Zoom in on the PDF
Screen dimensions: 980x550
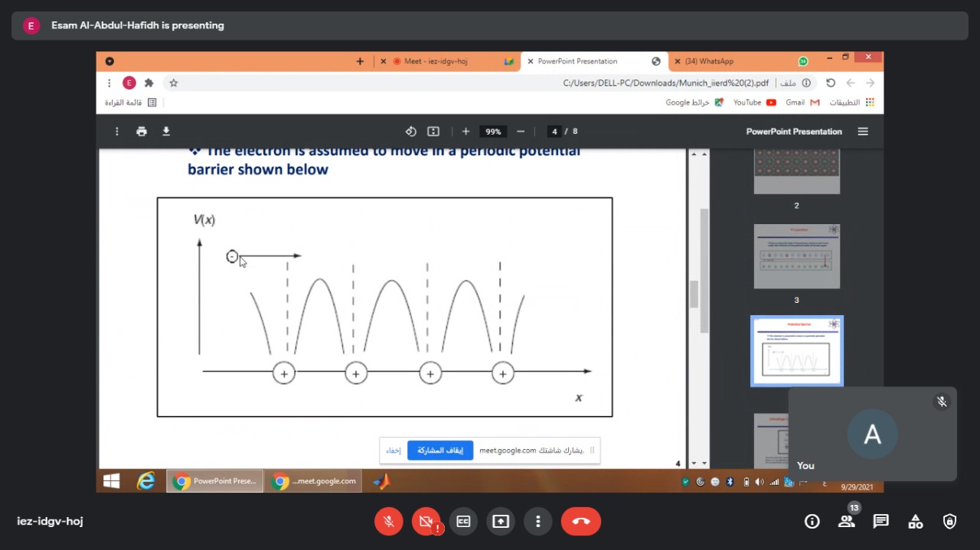coord(465,132)
